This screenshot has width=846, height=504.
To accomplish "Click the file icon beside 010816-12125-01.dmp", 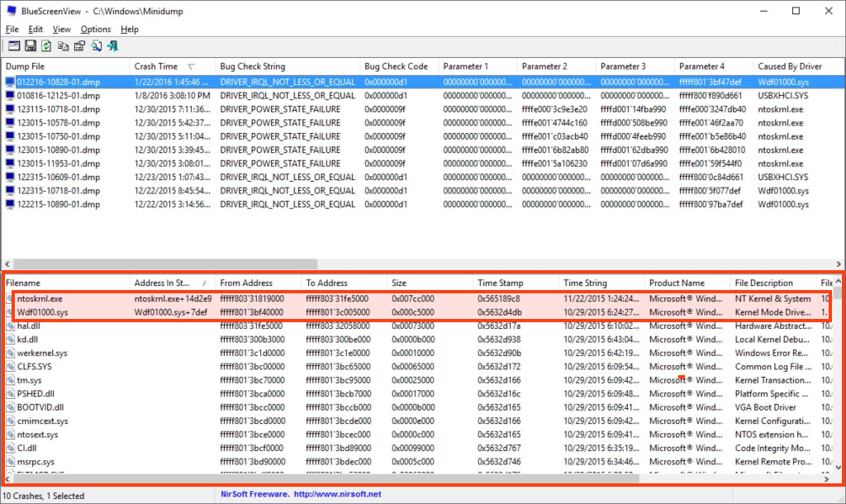I will click(x=10, y=96).
